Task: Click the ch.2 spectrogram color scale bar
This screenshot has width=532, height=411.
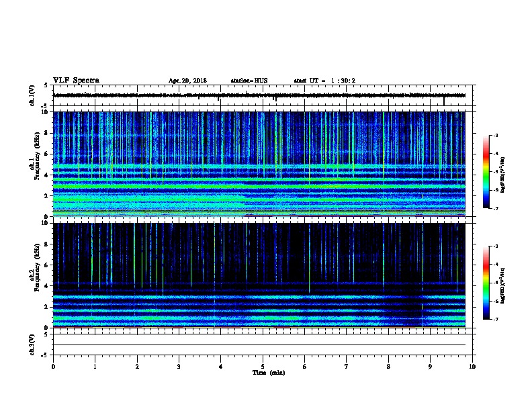Action: click(486, 283)
